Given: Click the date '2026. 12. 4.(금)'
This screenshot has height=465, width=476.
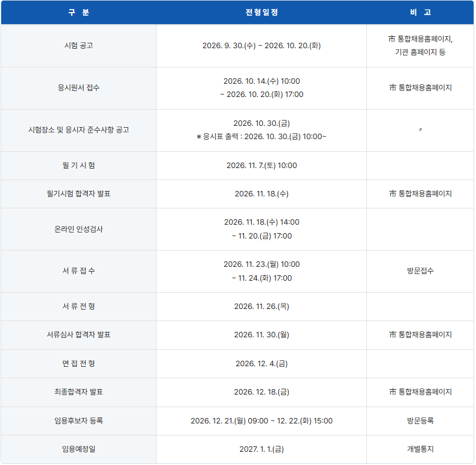Looking at the screenshot, I should (x=261, y=364).
